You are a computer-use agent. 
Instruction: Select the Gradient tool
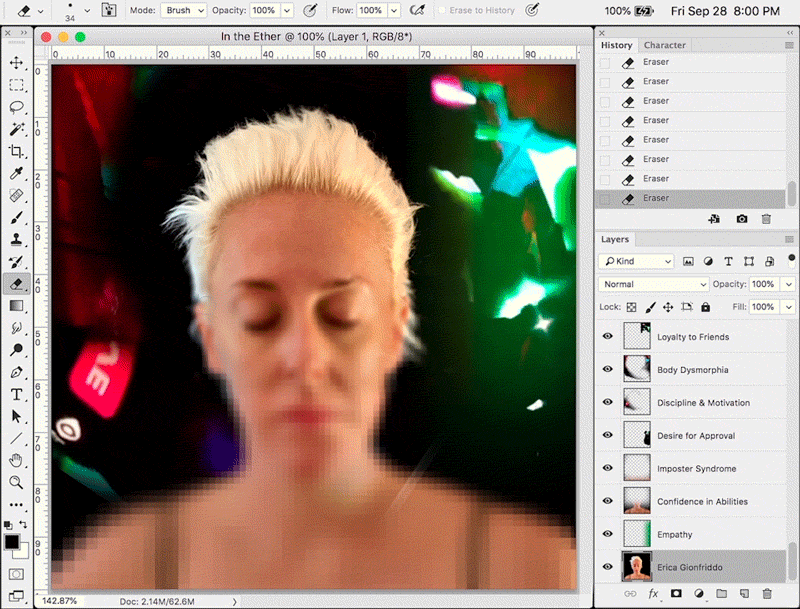tap(16, 306)
